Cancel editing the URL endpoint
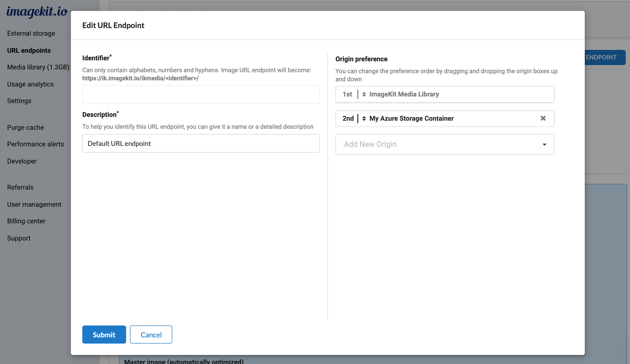The width and height of the screenshot is (630, 364). (x=151, y=335)
